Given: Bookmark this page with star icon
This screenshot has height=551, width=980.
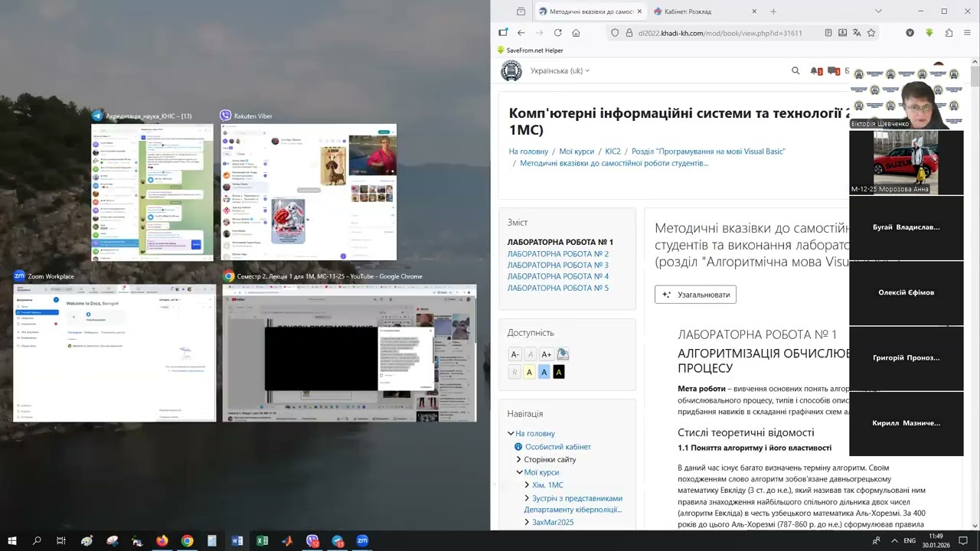Looking at the screenshot, I should 871,33.
